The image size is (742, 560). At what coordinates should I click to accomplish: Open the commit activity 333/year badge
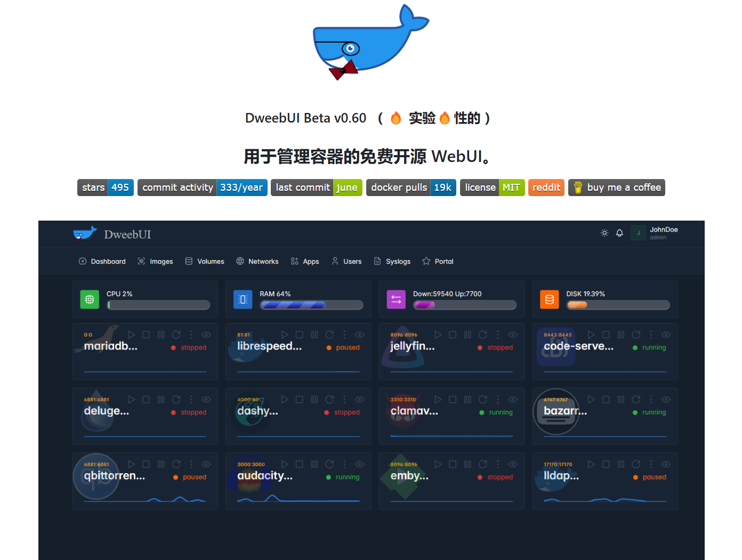coord(203,188)
